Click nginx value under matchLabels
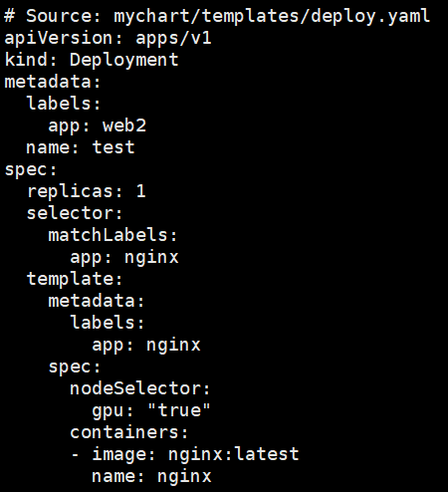 (x=151, y=258)
